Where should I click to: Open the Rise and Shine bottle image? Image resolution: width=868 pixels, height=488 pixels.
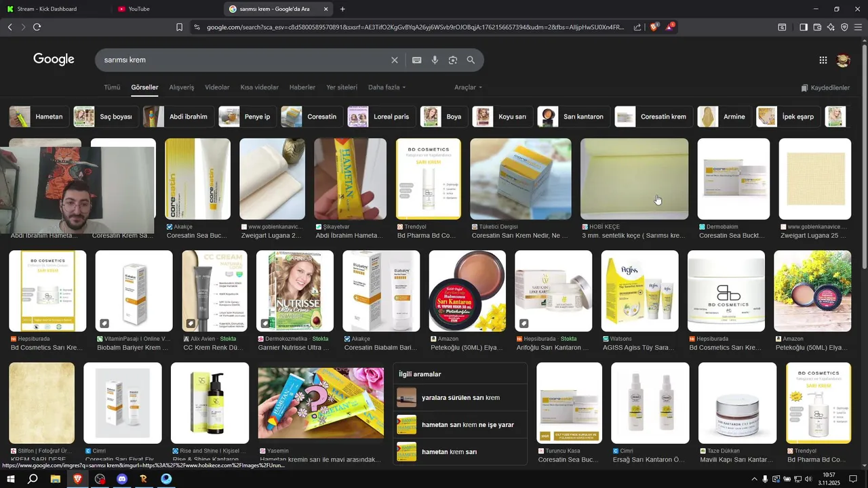(210, 403)
